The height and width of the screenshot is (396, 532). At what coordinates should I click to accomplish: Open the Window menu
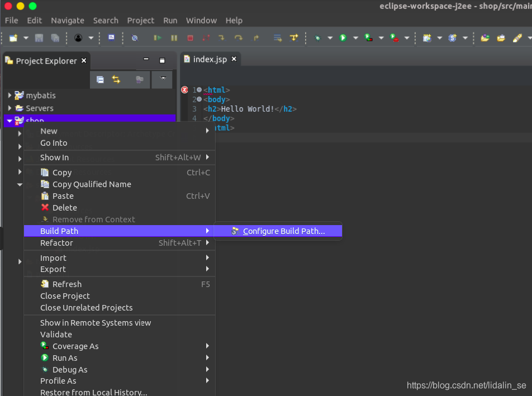coord(201,20)
